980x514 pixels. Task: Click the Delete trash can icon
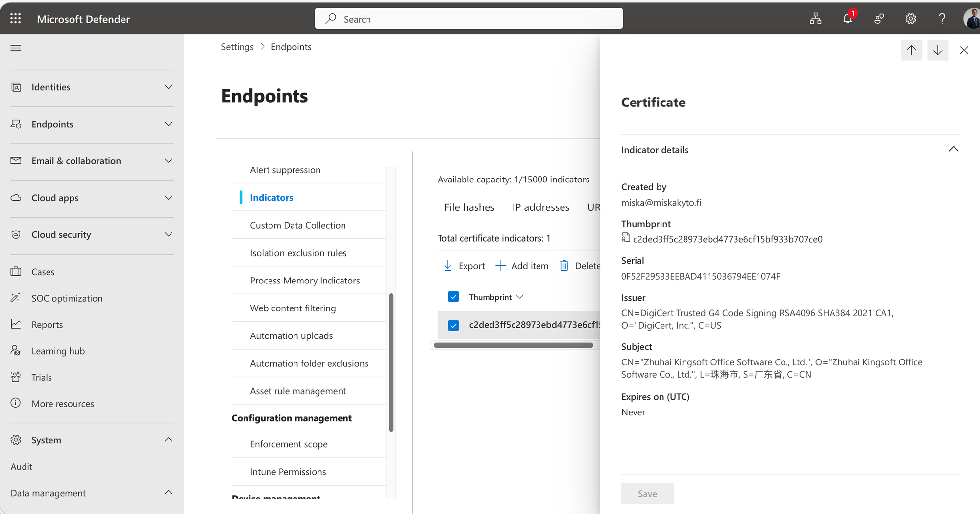pos(564,266)
